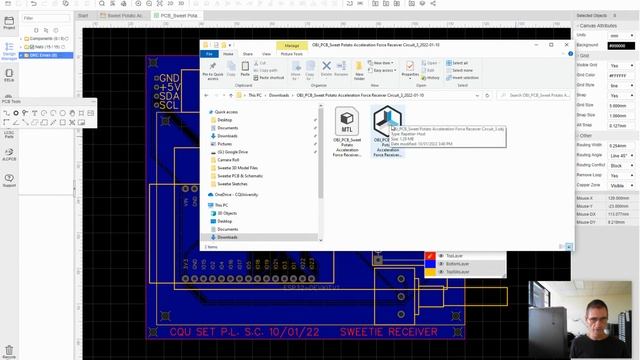Select the Via tool in PCB Tools
640x360 pixels.
[25, 113]
